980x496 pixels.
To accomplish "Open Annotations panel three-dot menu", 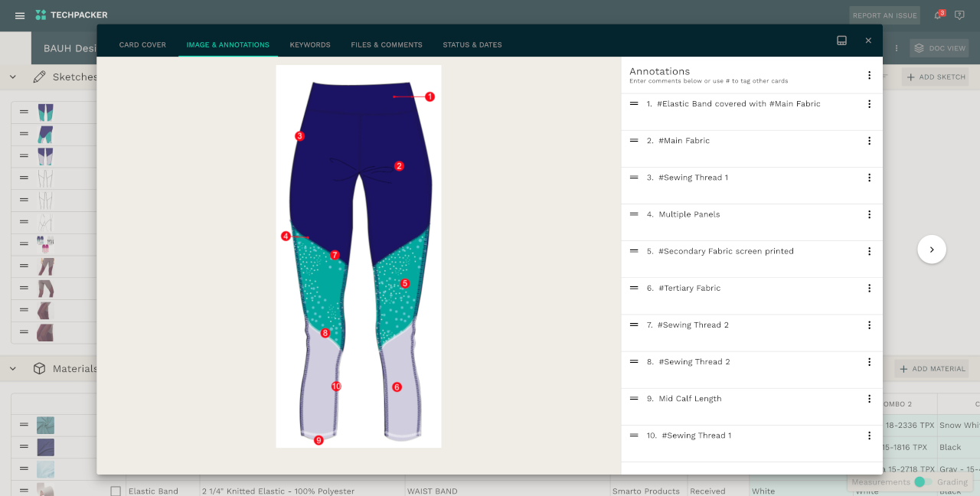I will 869,75.
